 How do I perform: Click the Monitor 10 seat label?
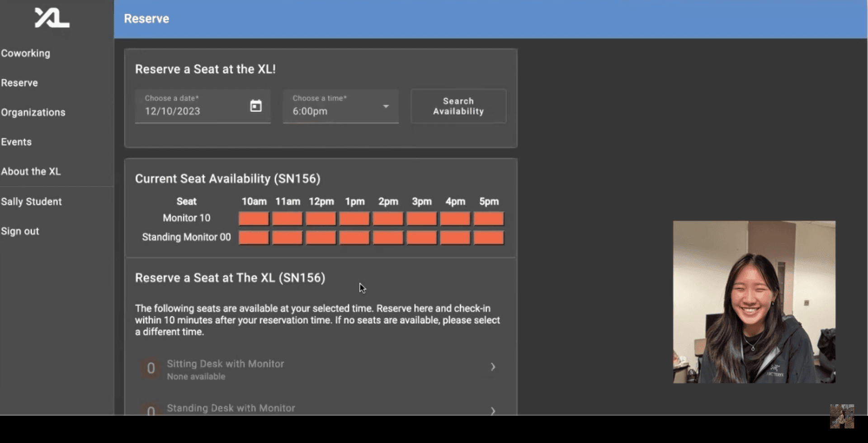point(186,218)
